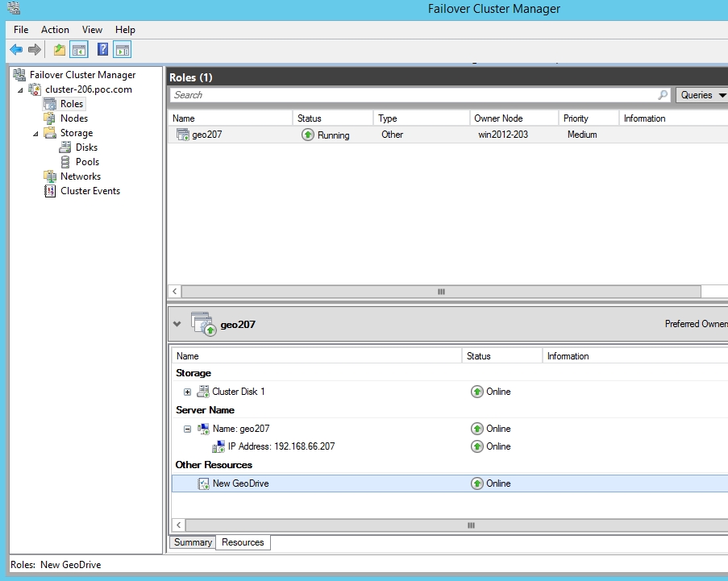Image resolution: width=728 pixels, height=581 pixels.
Task: Open the View menu
Action: 92,29
